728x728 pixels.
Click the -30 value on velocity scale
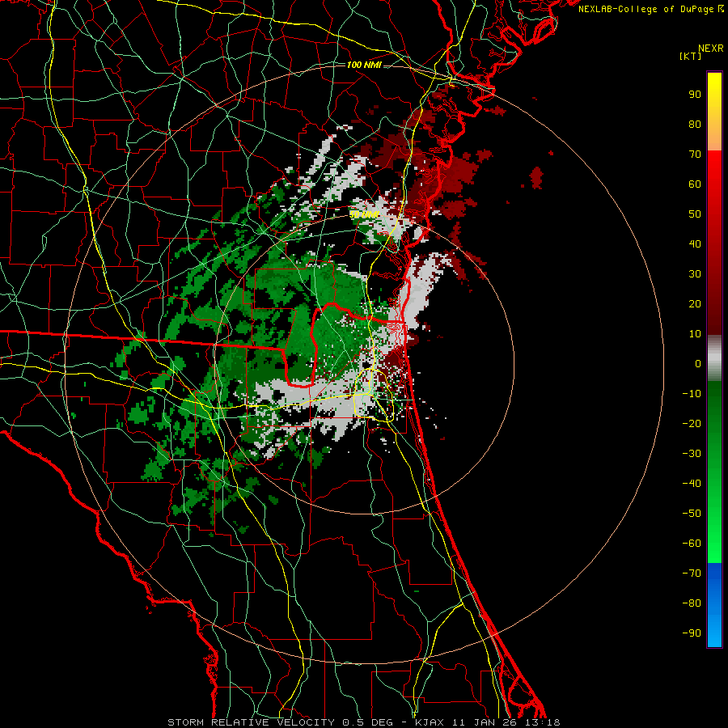coord(692,454)
